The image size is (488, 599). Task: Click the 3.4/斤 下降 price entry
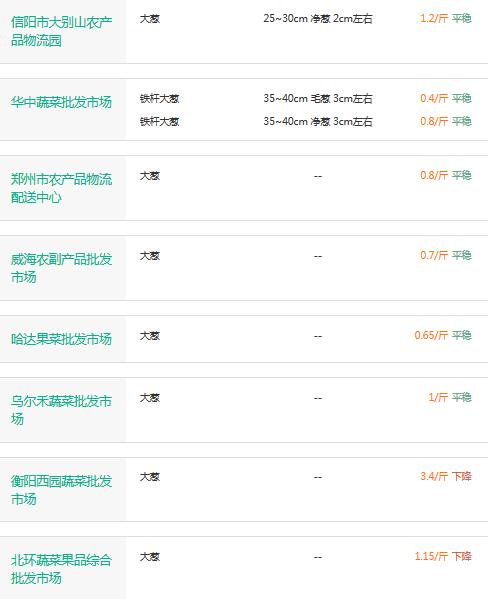(x=446, y=476)
